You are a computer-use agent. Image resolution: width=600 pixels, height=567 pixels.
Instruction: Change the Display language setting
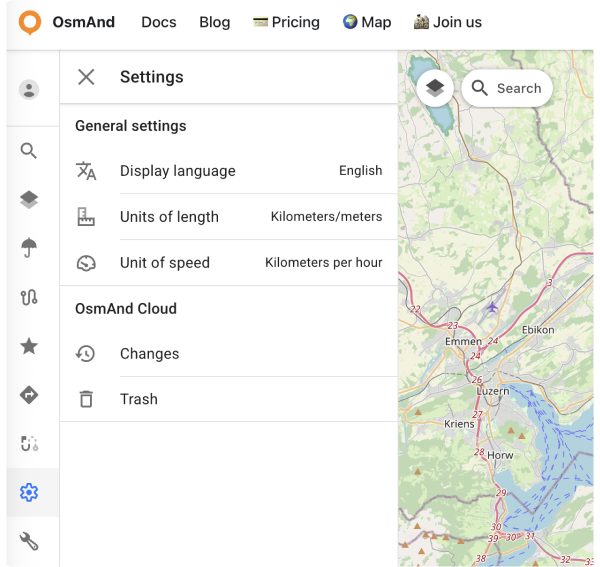click(229, 171)
